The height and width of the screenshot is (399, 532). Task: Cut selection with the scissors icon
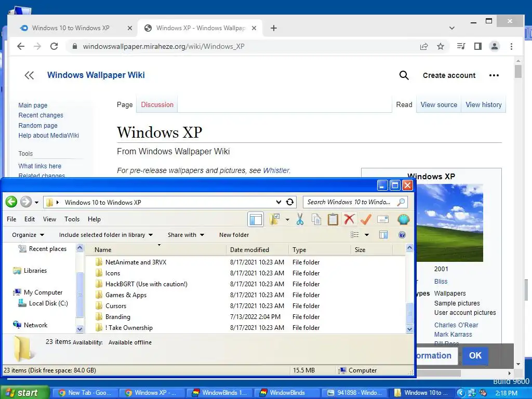coord(300,219)
